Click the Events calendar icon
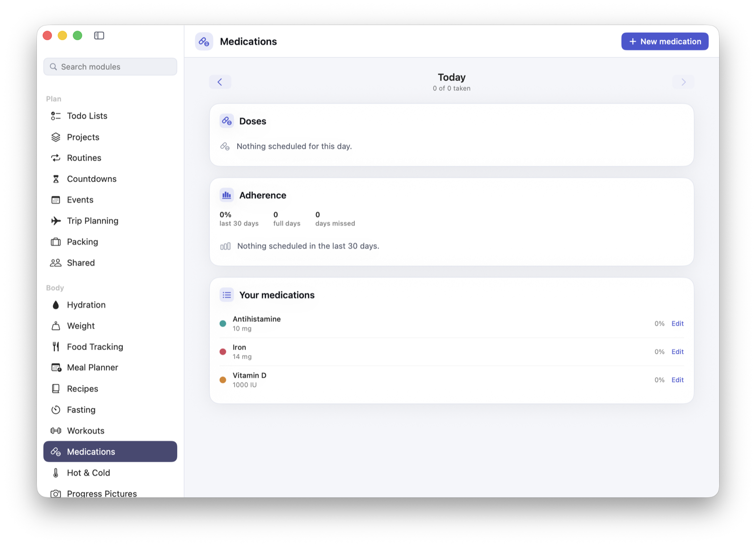This screenshot has height=546, width=756. tap(56, 200)
